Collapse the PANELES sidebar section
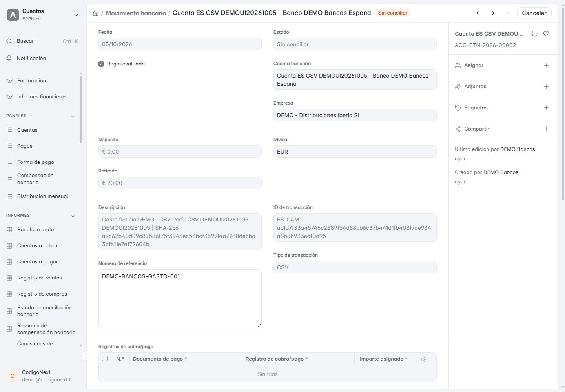The width and height of the screenshot is (565, 392). click(73, 116)
